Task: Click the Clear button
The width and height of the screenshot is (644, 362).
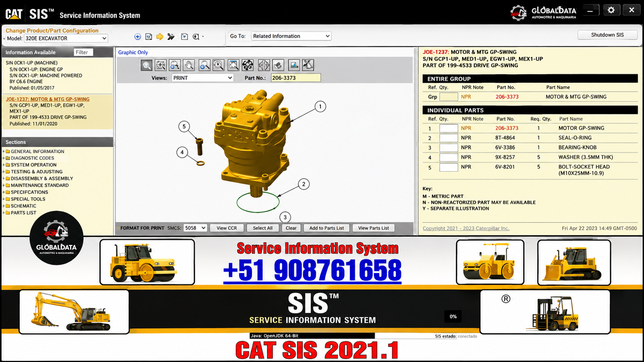Action: coord(291,228)
